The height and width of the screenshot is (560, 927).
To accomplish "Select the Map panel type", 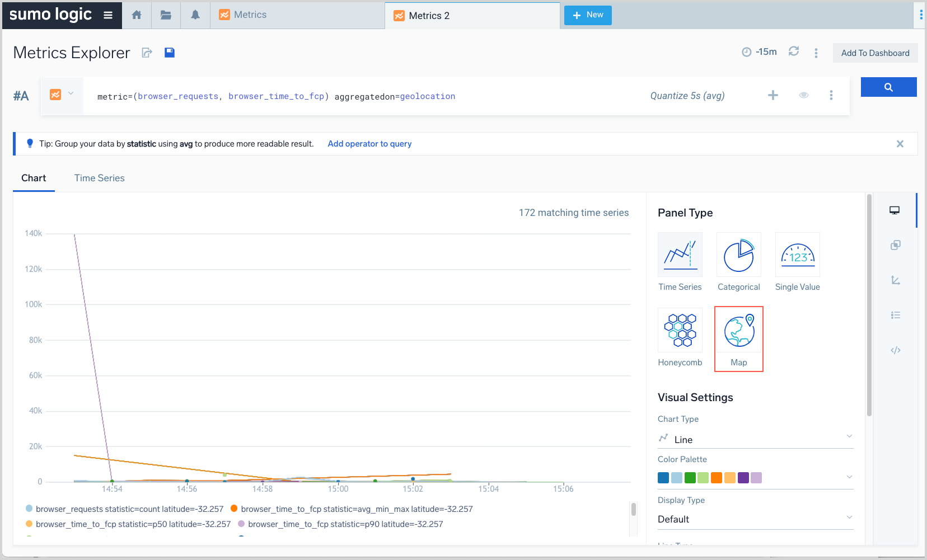I will tap(738, 338).
